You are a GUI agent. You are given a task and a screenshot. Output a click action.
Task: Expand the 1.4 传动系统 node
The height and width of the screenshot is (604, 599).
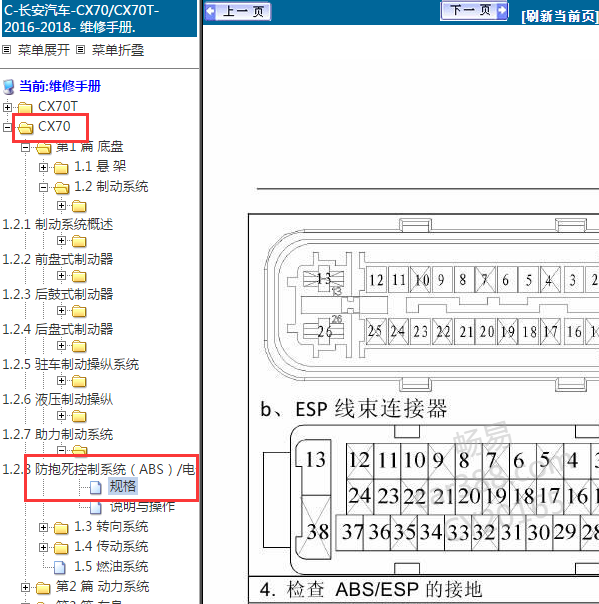[44, 547]
